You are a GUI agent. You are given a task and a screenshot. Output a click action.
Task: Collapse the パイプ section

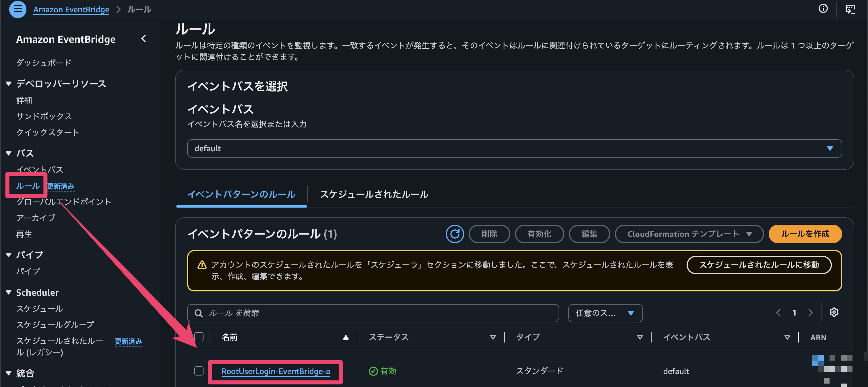coord(9,255)
